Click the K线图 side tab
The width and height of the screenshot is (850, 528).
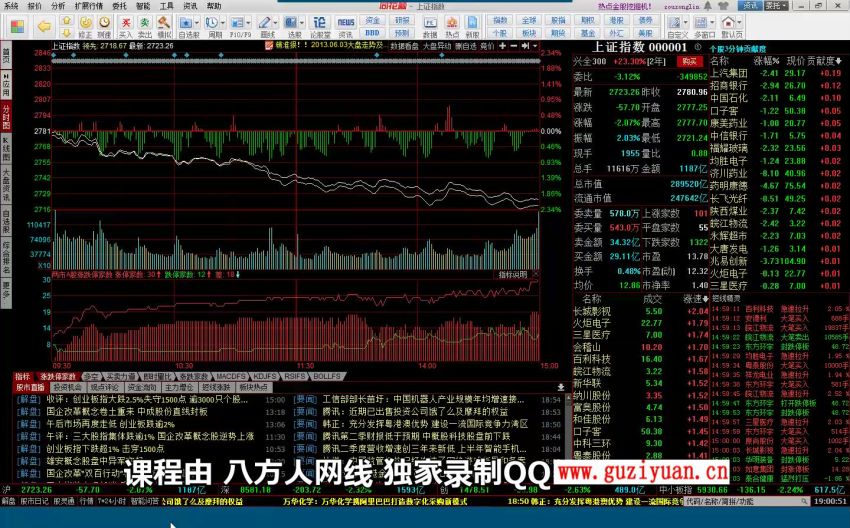point(6,147)
